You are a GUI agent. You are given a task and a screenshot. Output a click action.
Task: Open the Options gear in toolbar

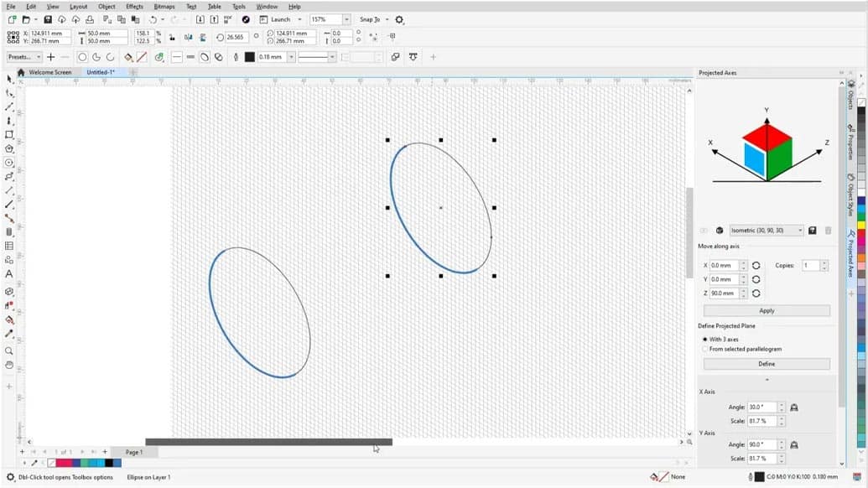(x=399, y=19)
